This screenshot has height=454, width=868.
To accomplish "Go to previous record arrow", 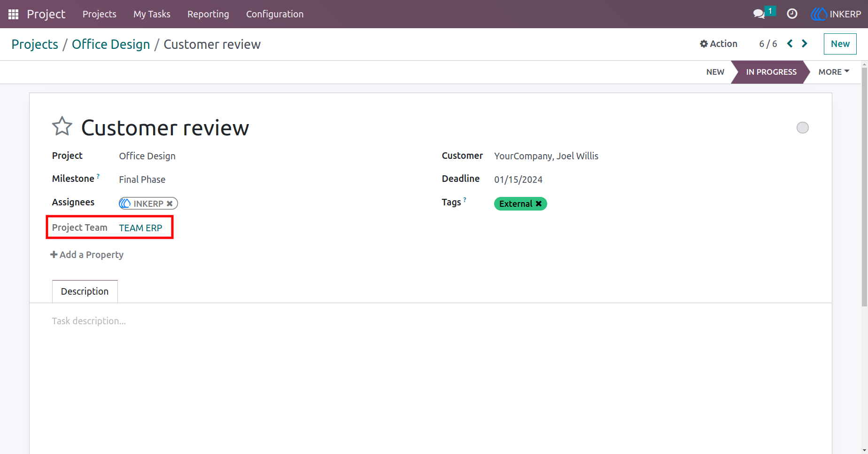I will click(790, 44).
